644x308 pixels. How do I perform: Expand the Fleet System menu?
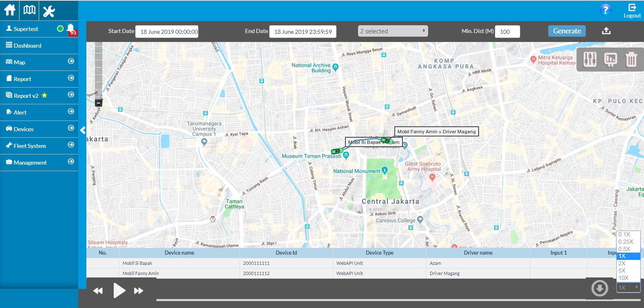coord(39,146)
